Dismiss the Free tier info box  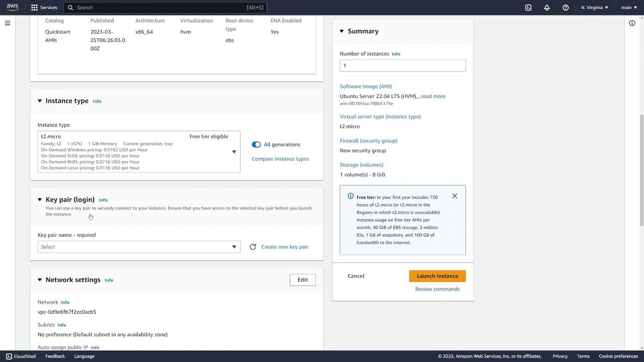tap(455, 196)
